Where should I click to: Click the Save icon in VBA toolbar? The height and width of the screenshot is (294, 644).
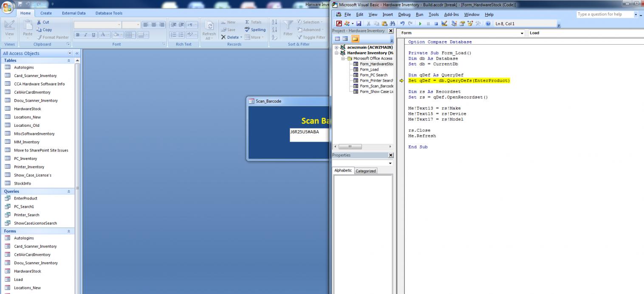(x=359, y=24)
